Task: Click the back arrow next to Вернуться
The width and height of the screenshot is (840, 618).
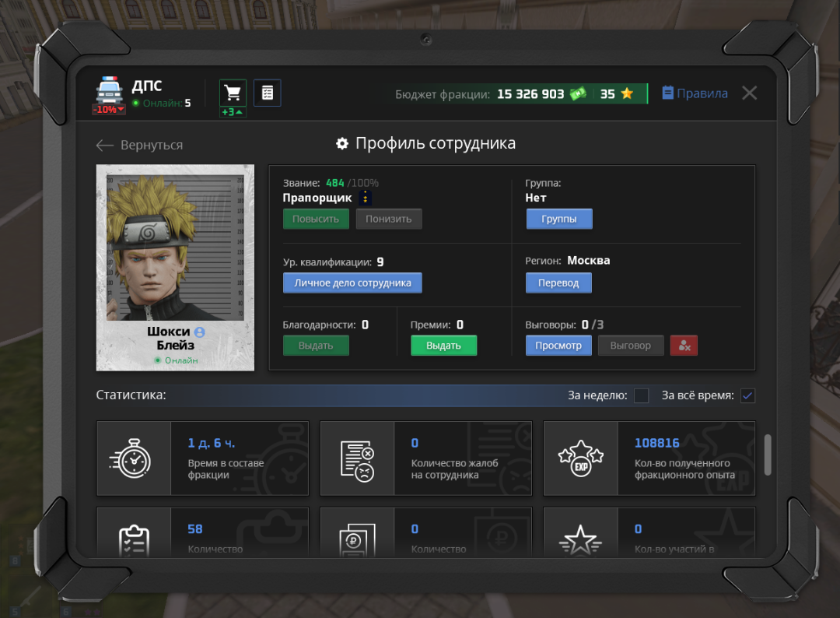Action: click(x=104, y=146)
